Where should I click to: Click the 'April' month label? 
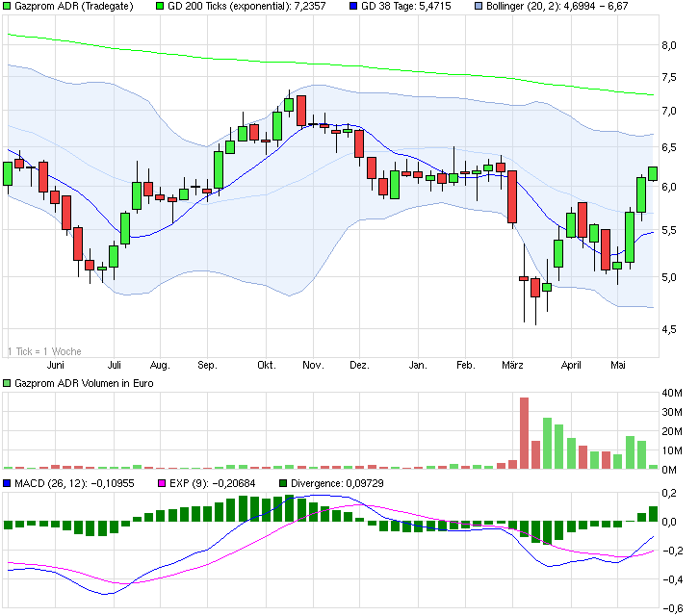571,365
